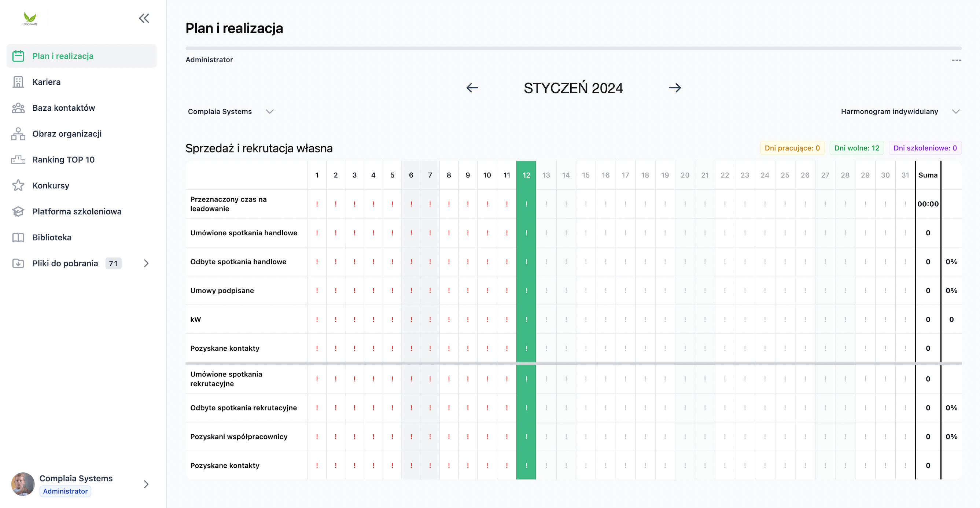Collapse the sidebar with double chevron icon
This screenshot has height=508, width=980.
coord(144,18)
